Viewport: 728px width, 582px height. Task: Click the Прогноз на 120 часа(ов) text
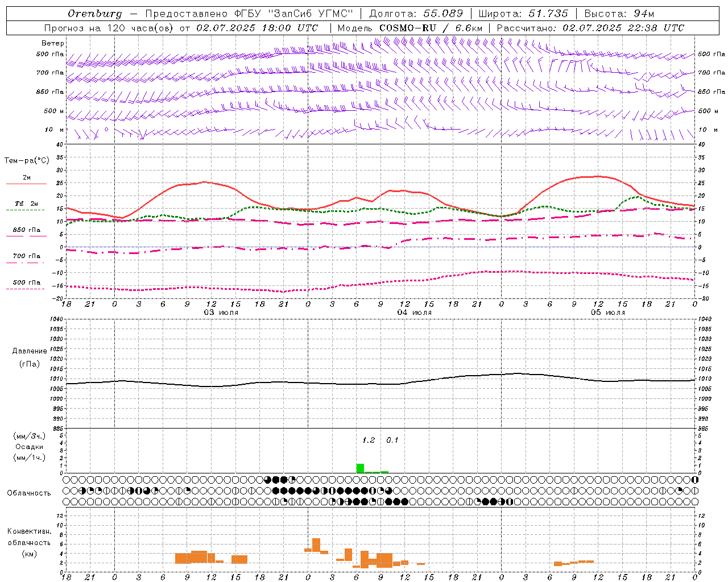point(109,28)
